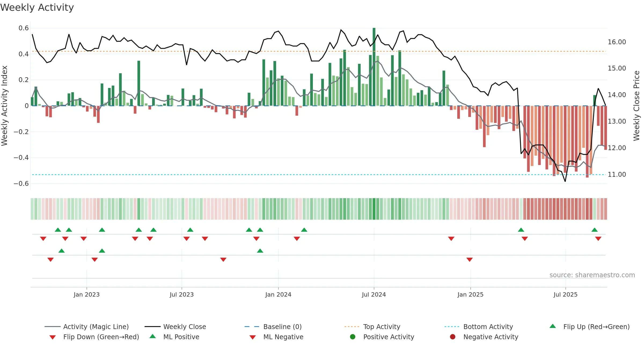Click the Weekly Activity Index axis title
Image resolution: width=644 pixels, height=362 pixels.
(4, 106)
